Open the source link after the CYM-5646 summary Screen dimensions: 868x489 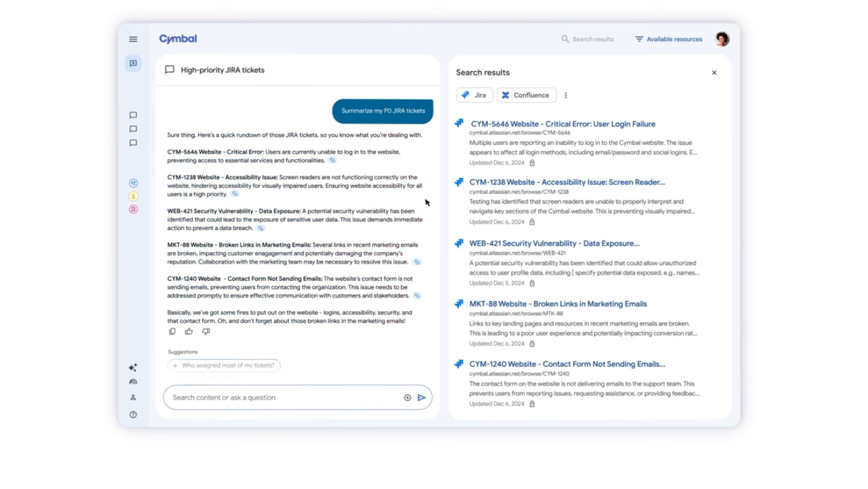[332, 160]
